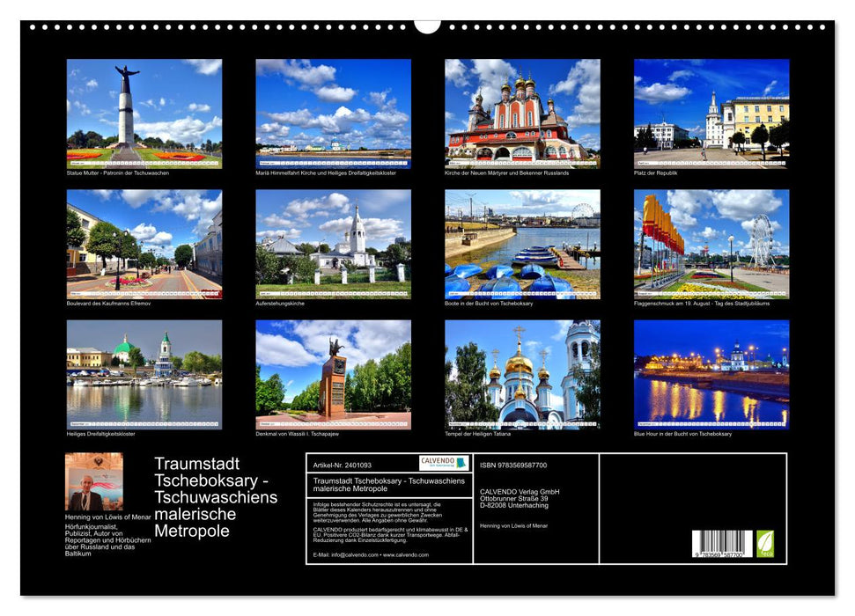Click 'Artikel-Nr. 2401093'
This screenshot has width=855, height=616.
343,465
